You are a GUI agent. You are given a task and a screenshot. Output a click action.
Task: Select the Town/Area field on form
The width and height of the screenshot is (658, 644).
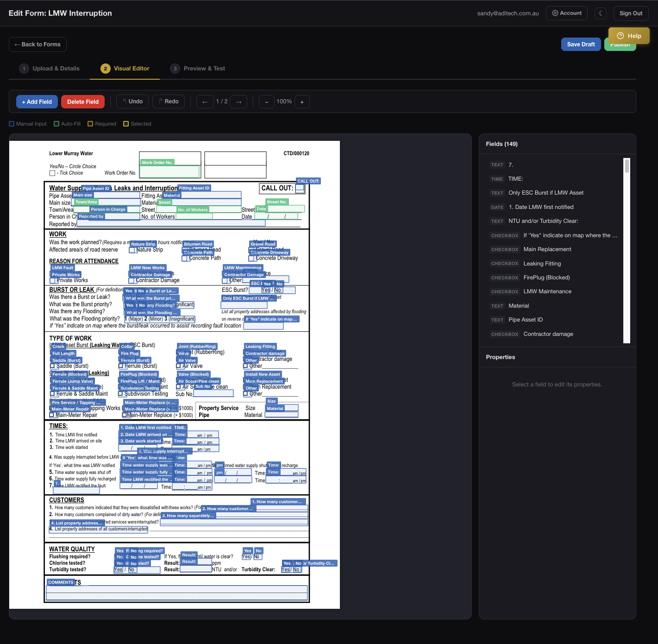107,209
